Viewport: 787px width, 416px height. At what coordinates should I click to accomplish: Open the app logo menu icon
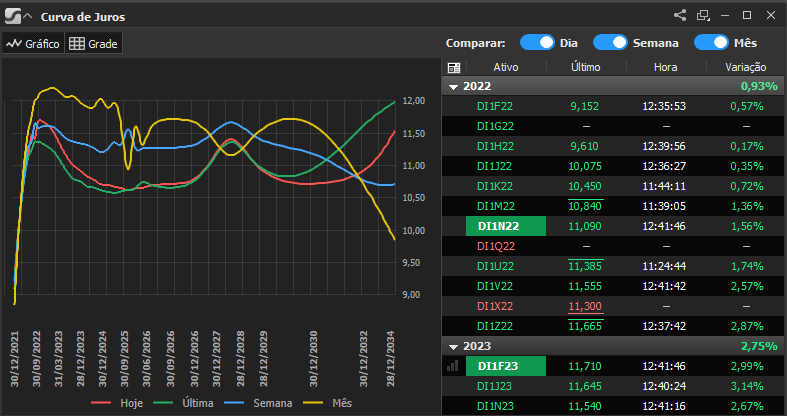[x=12, y=17]
